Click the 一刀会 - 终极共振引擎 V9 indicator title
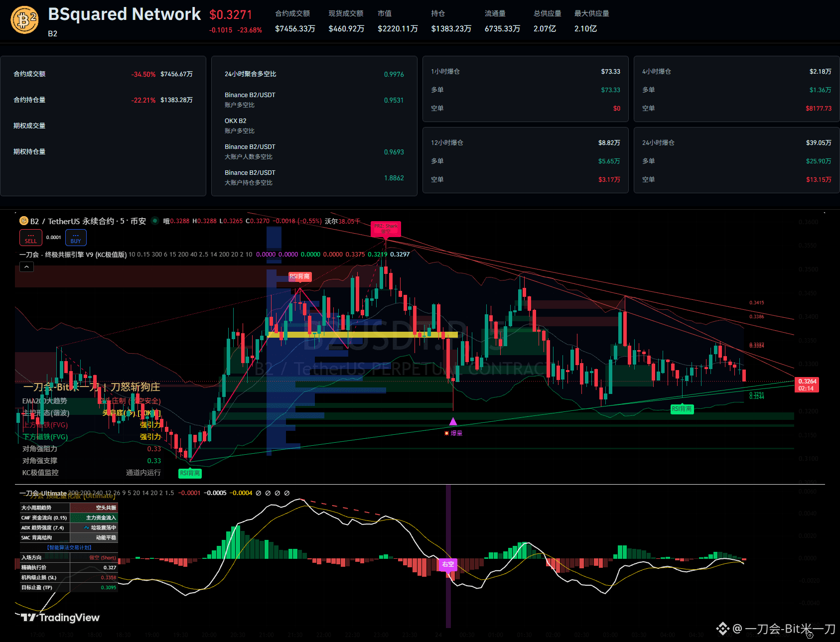840x642 pixels. [x=73, y=255]
